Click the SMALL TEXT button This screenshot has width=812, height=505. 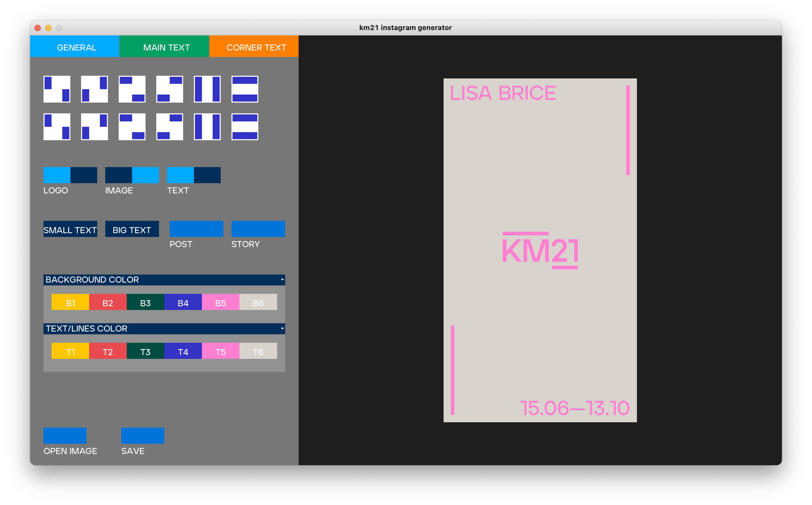(70, 229)
